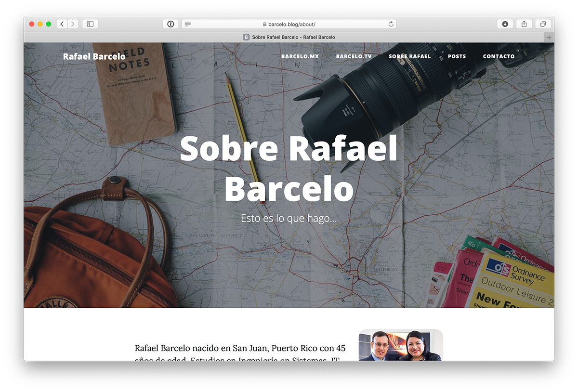
Task: Click the forward navigation arrow
Action: pyautogui.click(x=73, y=24)
